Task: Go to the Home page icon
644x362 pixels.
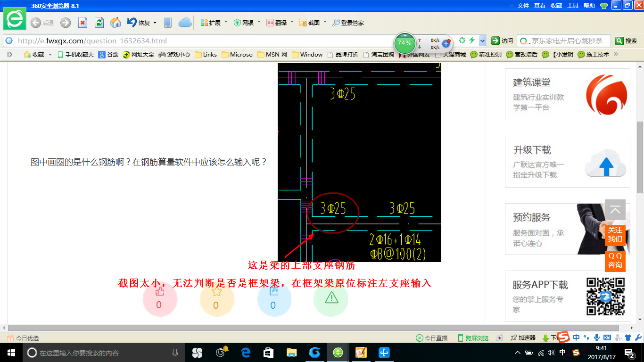Action: click(116, 23)
